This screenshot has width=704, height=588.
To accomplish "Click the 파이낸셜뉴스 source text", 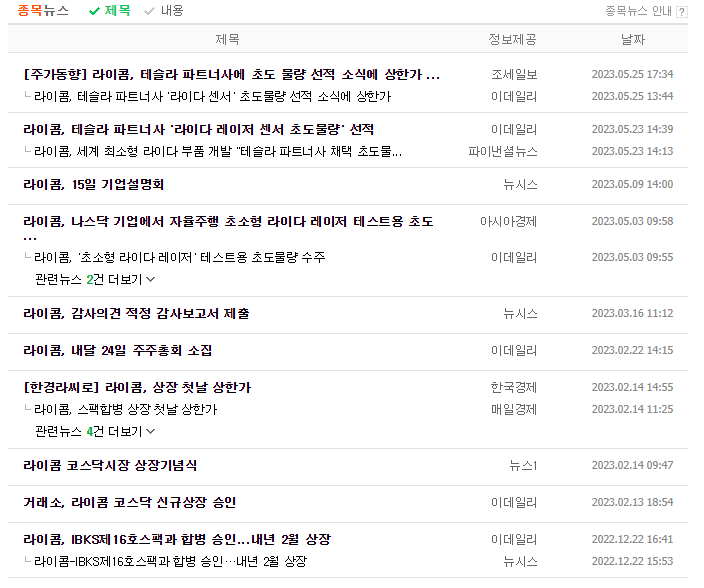I will pos(503,152).
